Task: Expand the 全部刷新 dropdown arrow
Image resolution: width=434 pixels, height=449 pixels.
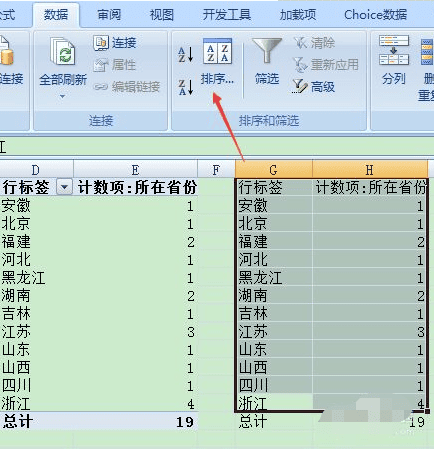Action: 62,97
